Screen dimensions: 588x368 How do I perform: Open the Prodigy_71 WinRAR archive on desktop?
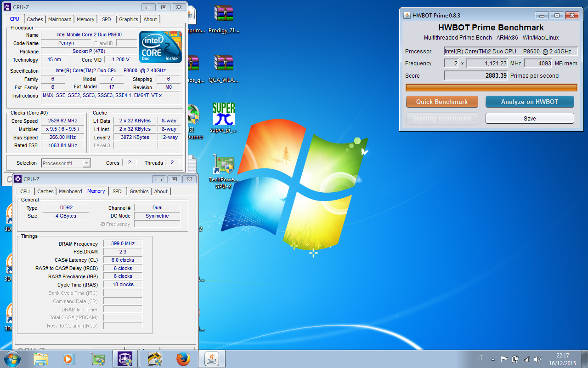coord(224,18)
